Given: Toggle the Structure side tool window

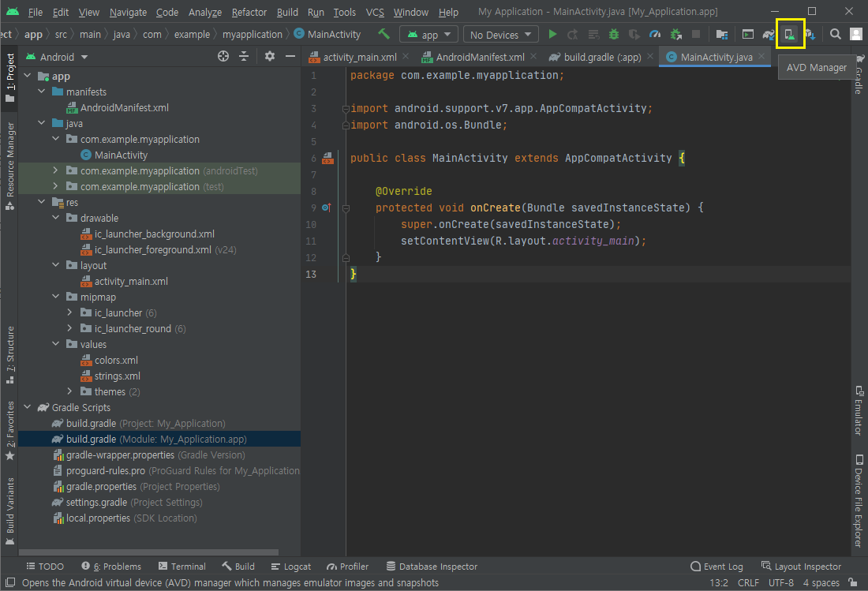Looking at the screenshot, I should (10, 355).
